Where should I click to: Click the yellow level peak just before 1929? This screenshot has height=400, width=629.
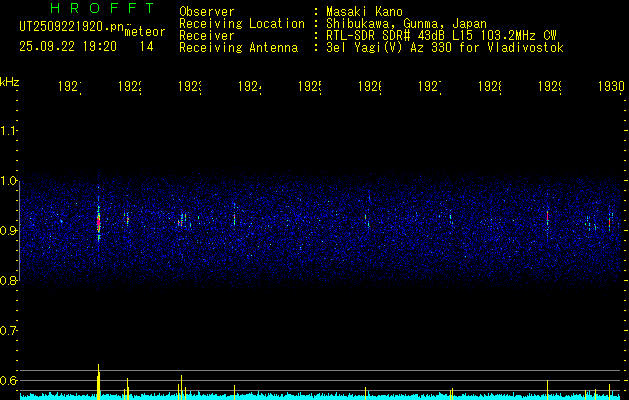tap(547, 390)
